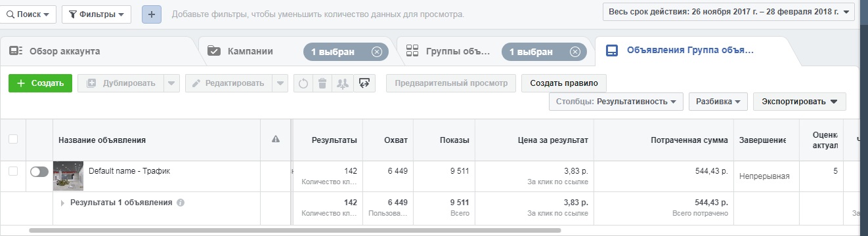The image size is (868, 236).
Task: Click the folder icon on the Кампании tab
Action: (x=214, y=51)
